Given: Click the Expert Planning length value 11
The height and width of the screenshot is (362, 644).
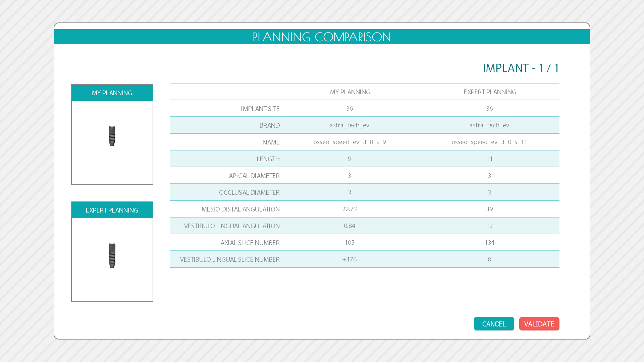Looking at the screenshot, I should click(489, 159).
